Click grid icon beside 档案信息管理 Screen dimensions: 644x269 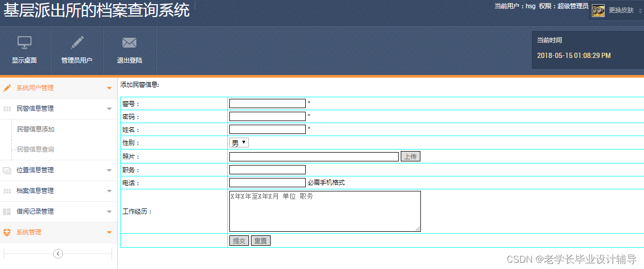7,191
